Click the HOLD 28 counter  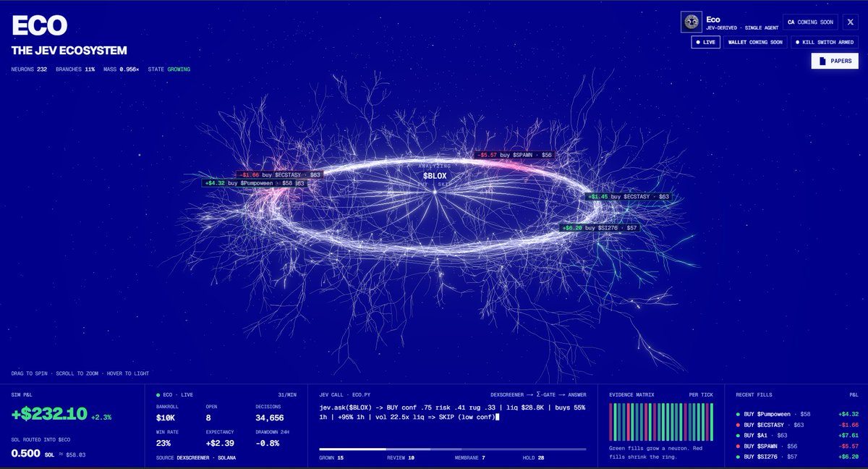tap(535, 457)
